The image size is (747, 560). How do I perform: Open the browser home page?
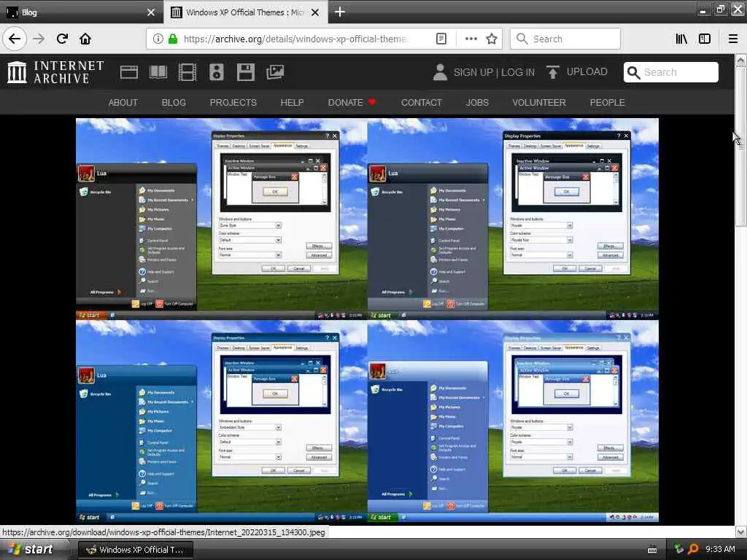(x=85, y=39)
